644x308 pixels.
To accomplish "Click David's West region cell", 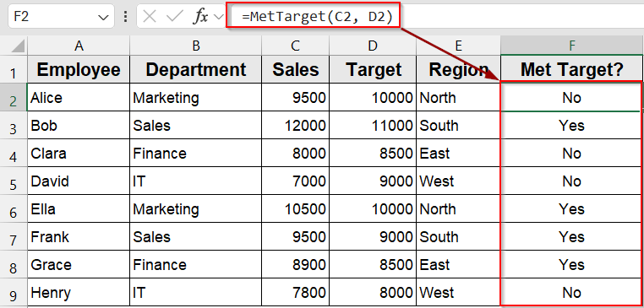I will click(458, 181).
